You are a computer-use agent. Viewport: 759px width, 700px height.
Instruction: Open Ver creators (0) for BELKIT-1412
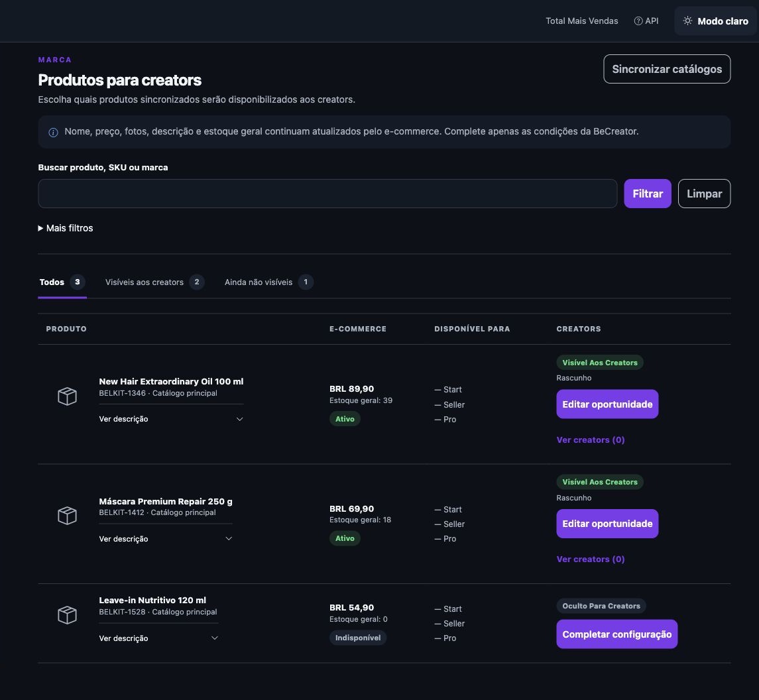click(591, 559)
